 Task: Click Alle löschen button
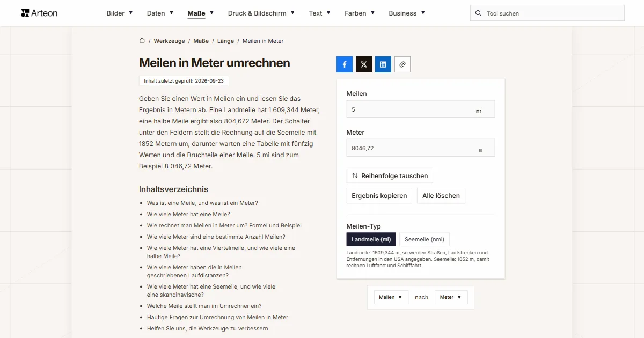(441, 196)
